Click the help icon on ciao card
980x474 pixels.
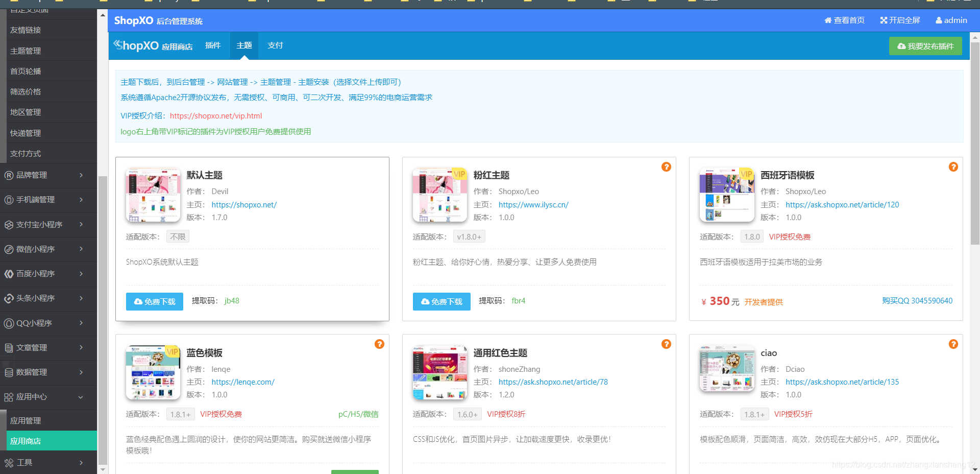click(953, 344)
